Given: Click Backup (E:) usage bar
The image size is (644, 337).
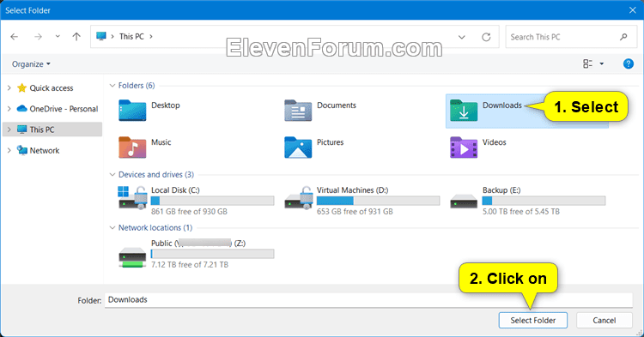Looking at the screenshot, I should pos(544,201).
